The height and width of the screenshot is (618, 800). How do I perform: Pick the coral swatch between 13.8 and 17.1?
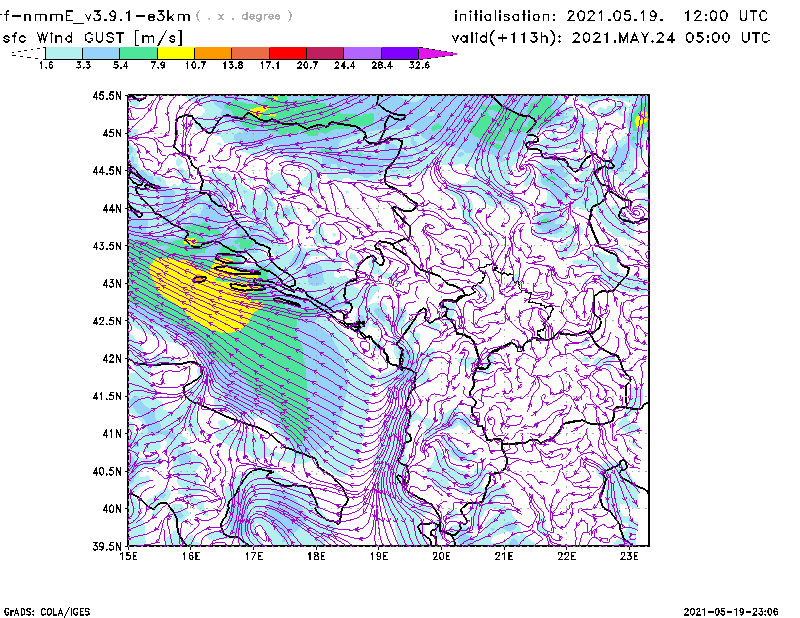pyautogui.click(x=251, y=53)
